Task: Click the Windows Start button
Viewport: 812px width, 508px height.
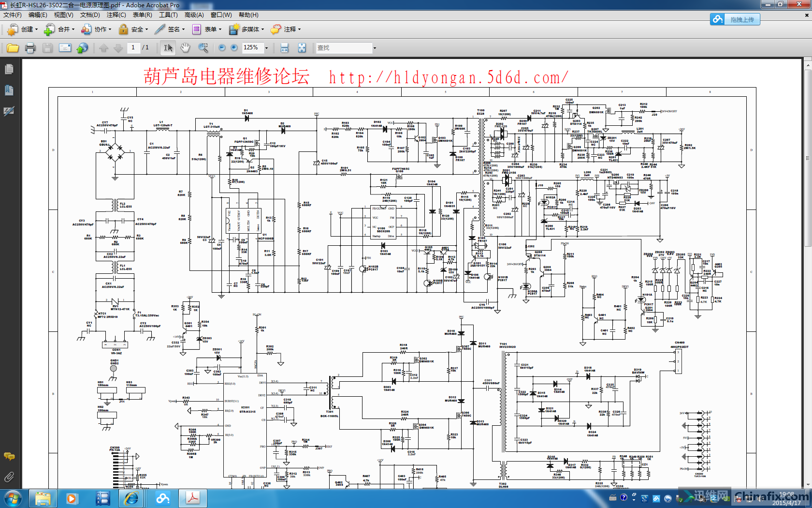Action: (12, 498)
